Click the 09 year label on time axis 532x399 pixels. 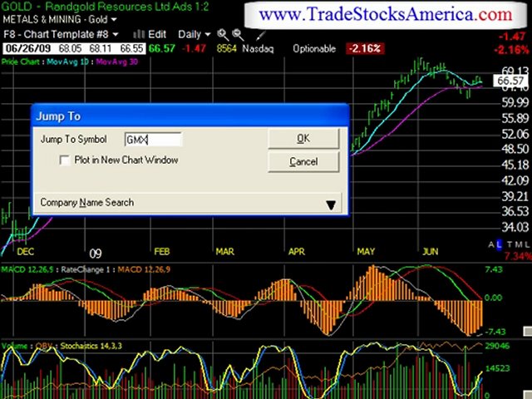(x=96, y=254)
